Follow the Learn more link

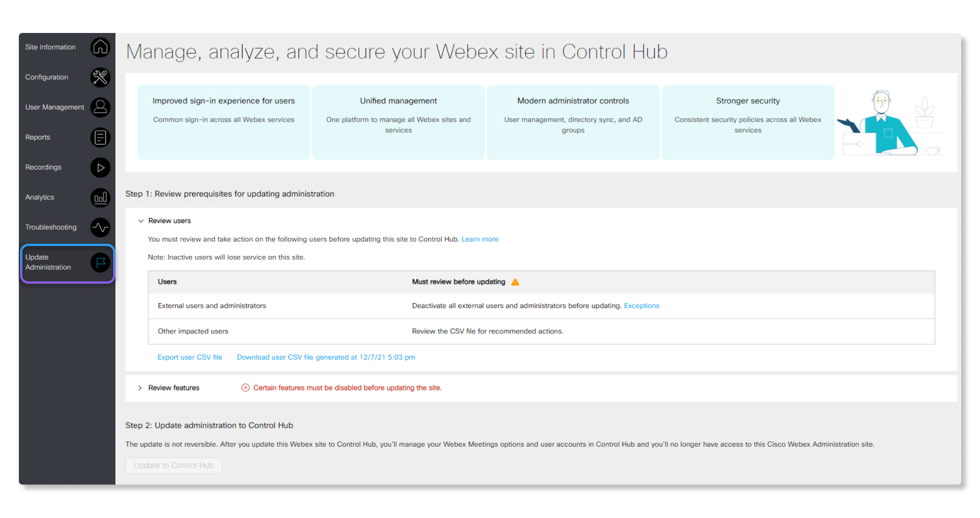point(480,240)
